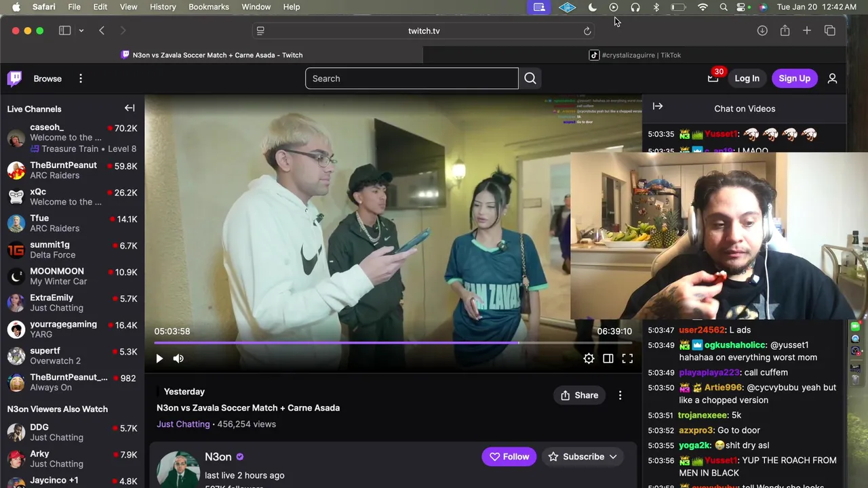Open a new Safari tab
Screen dimensions: 868x488
(x=807, y=30)
